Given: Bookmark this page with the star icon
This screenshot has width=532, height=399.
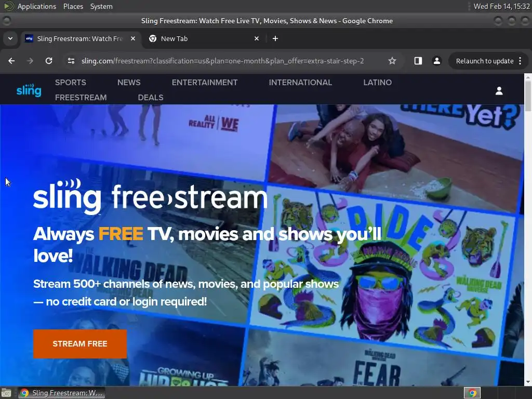Looking at the screenshot, I should pos(392,61).
